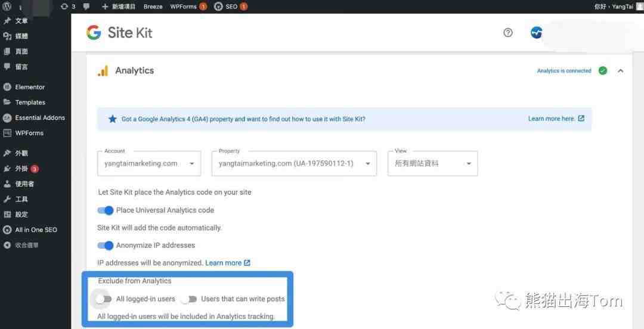Screen dimensions: 644x329
Task: Click the Essential Addons icon
Action: point(7,117)
